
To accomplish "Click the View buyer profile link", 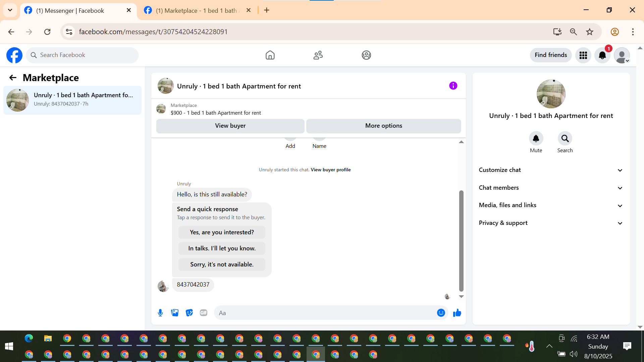I will [330, 170].
